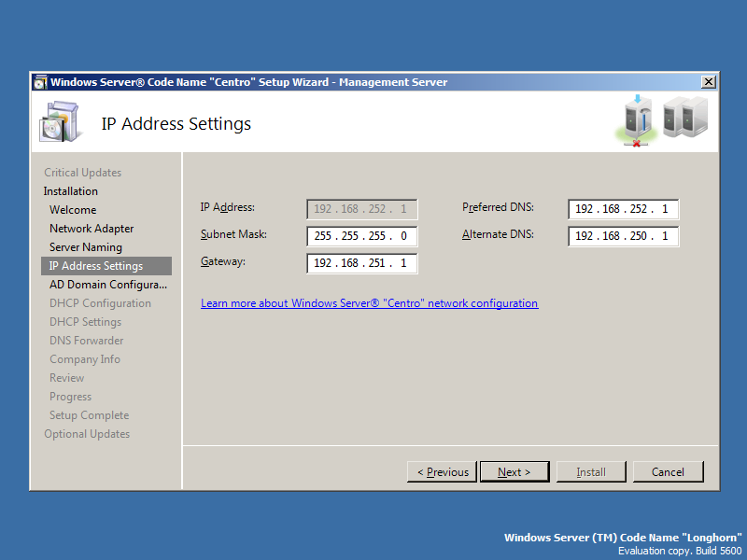This screenshot has width=747, height=560.
Task: Select the DNS Forwarder step
Action: click(x=86, y=341)
